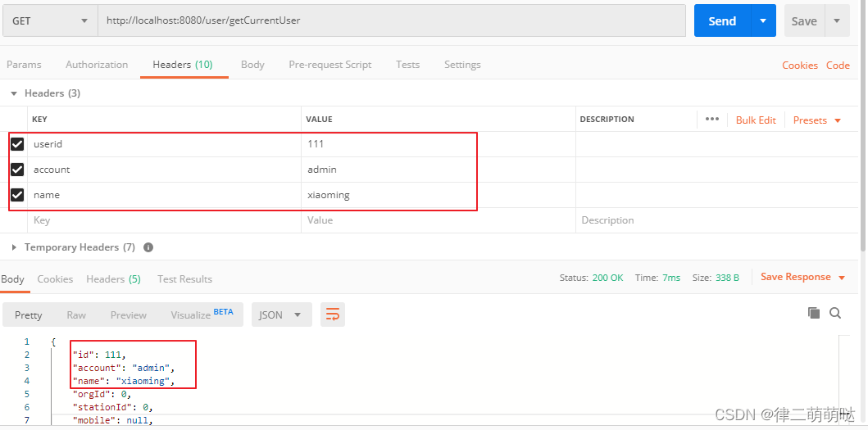The image size is (868, 430).
Task: Click the DESCRIPTION column header
Action: click(607, 120)
